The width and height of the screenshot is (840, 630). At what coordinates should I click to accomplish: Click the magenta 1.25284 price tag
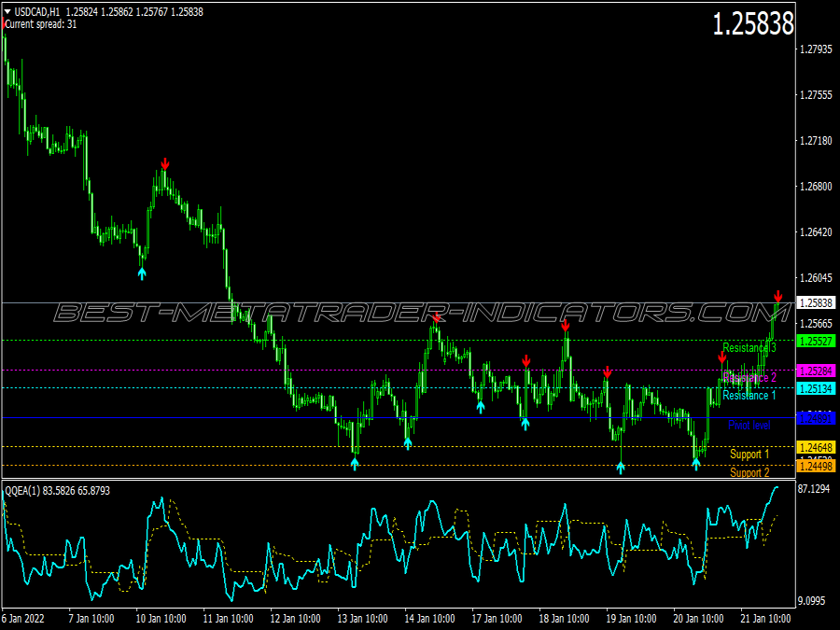(x=816, y=371)
